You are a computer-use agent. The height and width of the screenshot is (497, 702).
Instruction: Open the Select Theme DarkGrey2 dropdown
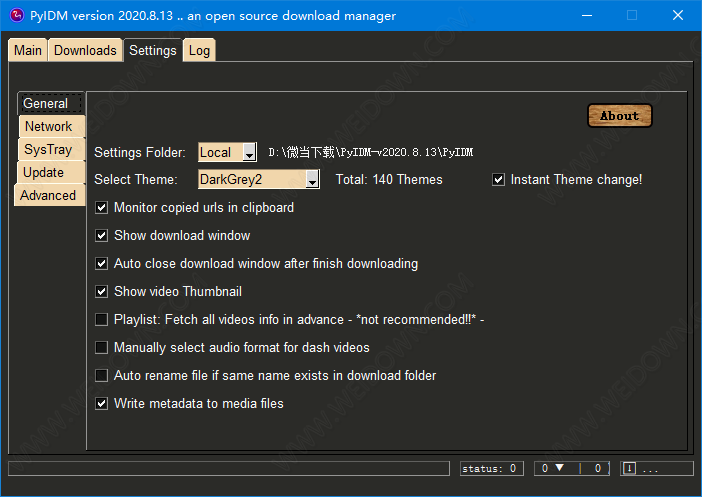259,179
